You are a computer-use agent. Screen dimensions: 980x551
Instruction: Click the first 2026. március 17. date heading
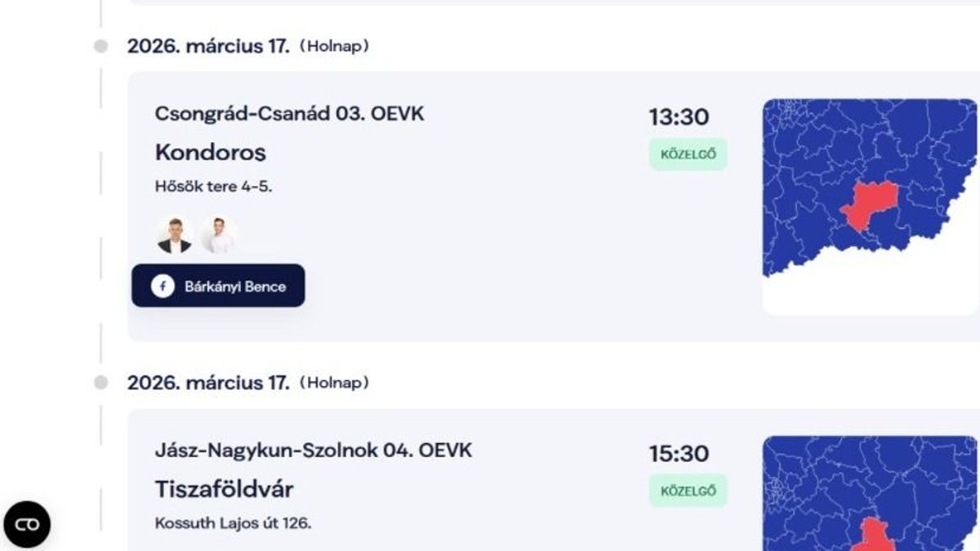(208, 47)
